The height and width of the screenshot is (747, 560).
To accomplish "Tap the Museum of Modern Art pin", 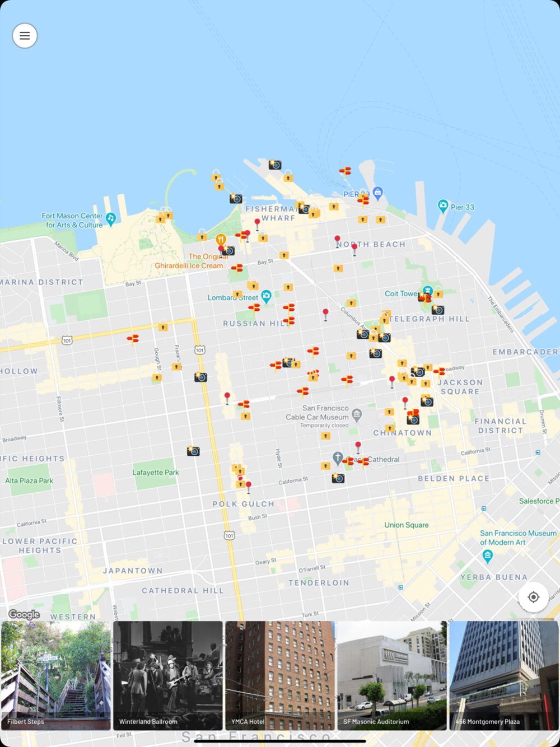I will click(x=487, y=555).
